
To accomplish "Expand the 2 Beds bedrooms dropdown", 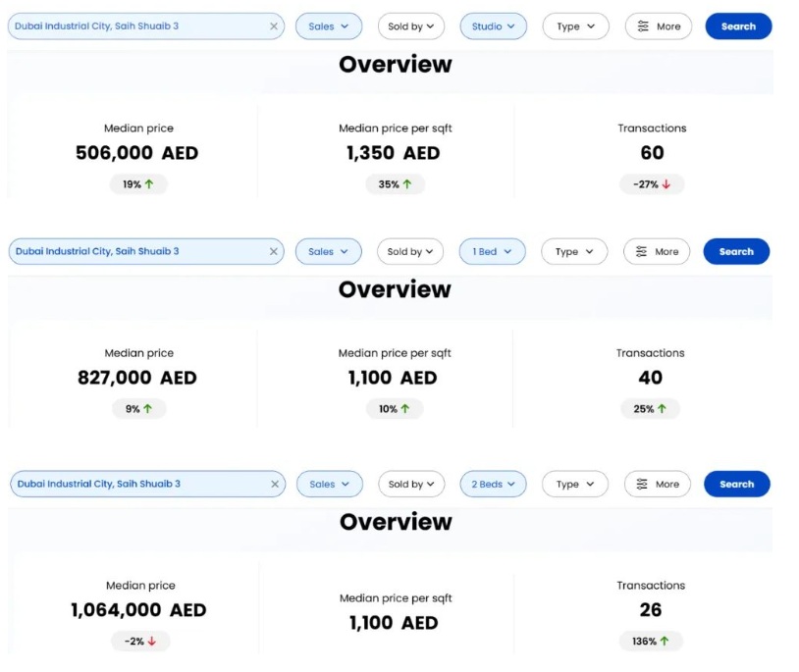I will click(493, 485).
